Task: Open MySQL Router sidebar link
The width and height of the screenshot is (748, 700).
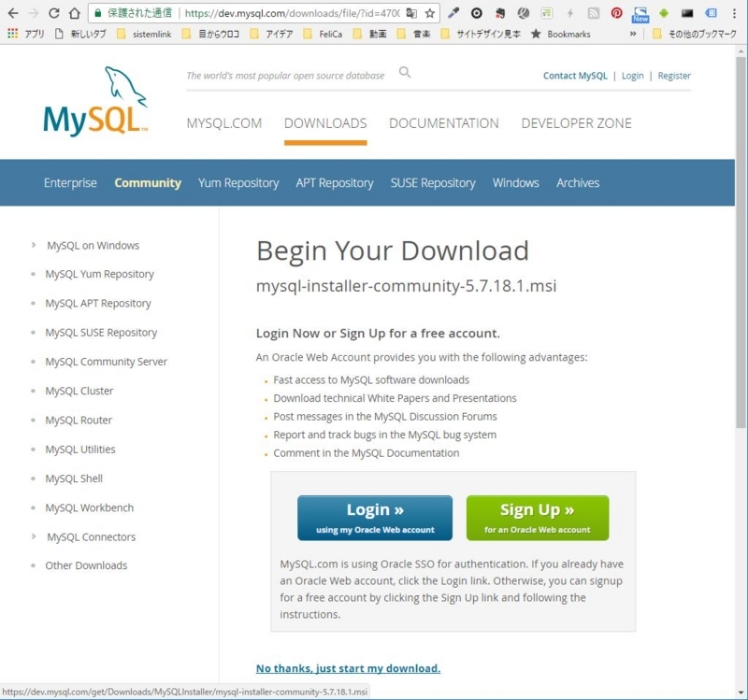Action: 79,421
